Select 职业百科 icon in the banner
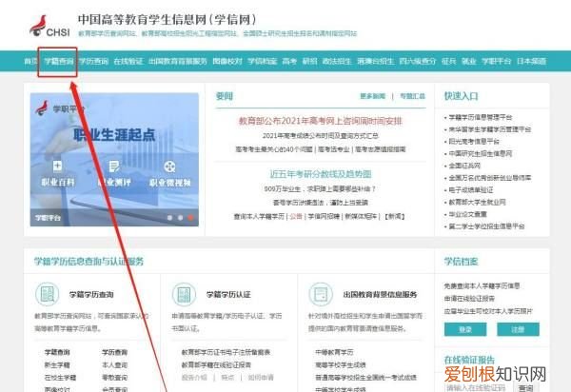The width and height of the screenshot is (571, 392). 57,167
